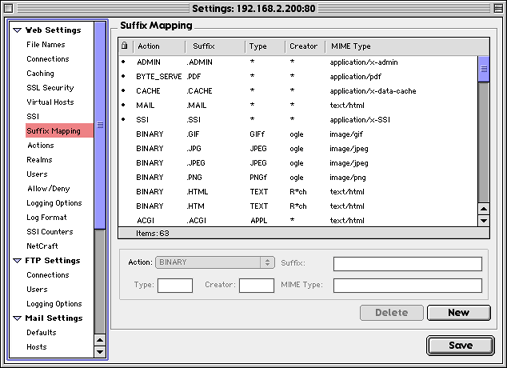Select the ADMIN .ADMIN row
This screenshot has height=368, width=507.
point(298,62)
